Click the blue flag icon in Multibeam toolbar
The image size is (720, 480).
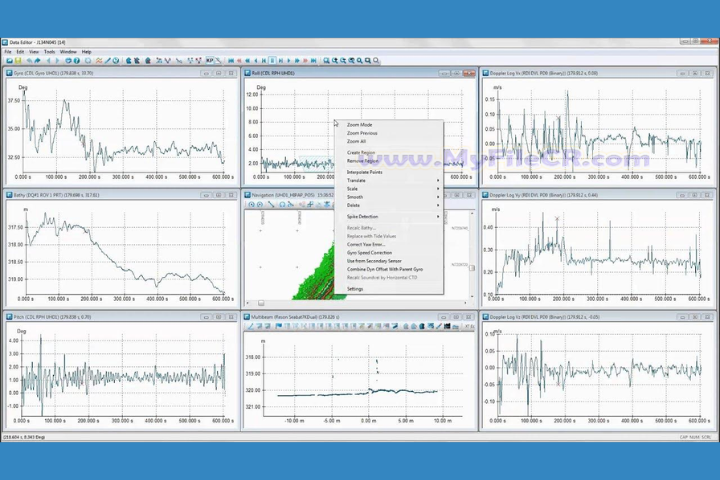[279, 326]
